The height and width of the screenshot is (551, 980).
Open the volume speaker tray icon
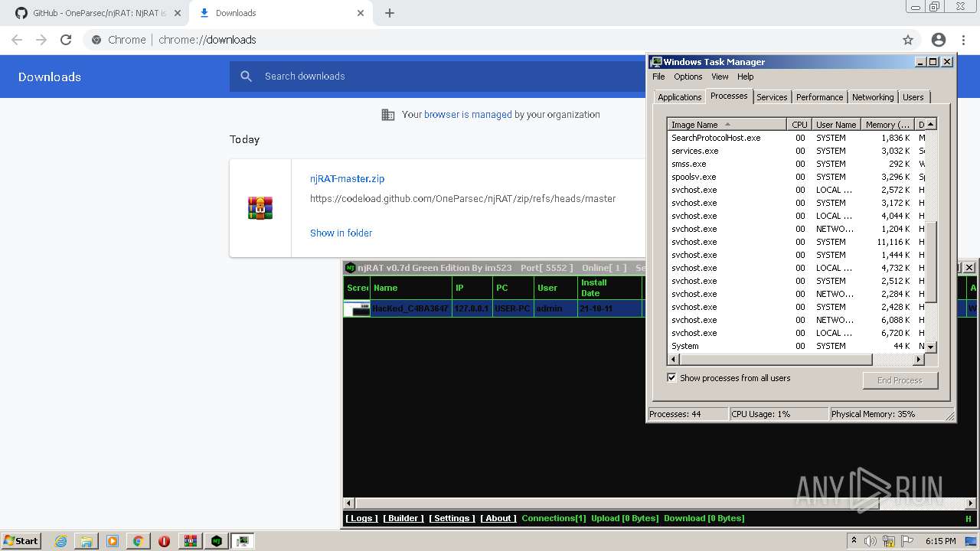tap(871, 541)
